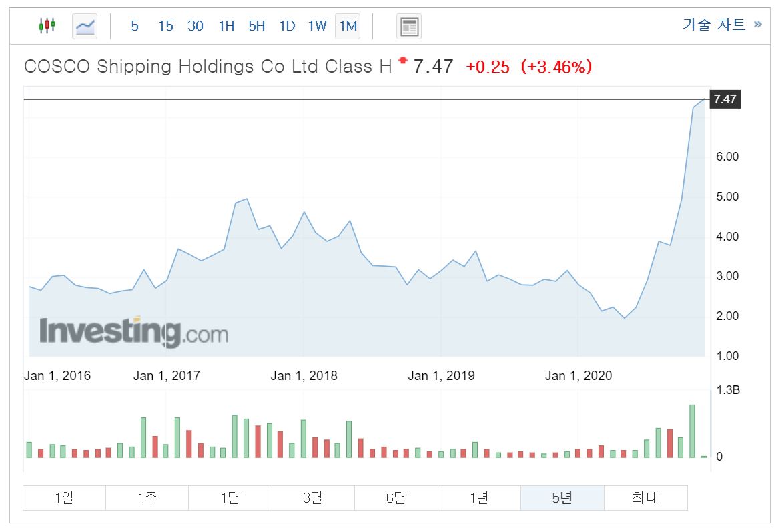Choose the 1H interval
The width and height of the screenshot is (780, 532).
226,26
